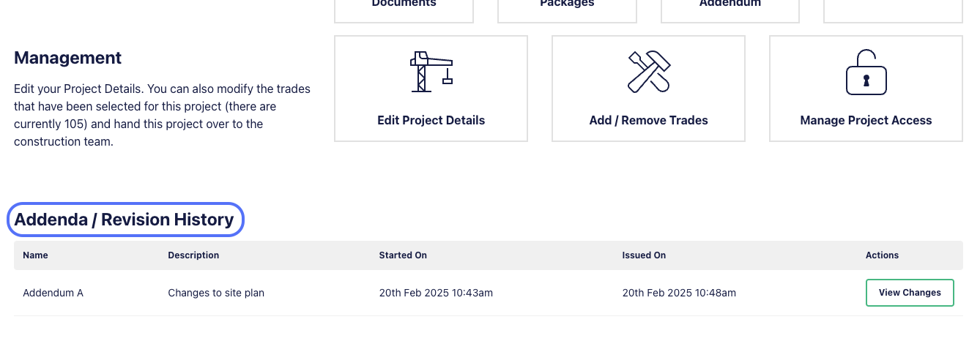Select the Addendum A row name

[x=53, y=293]
